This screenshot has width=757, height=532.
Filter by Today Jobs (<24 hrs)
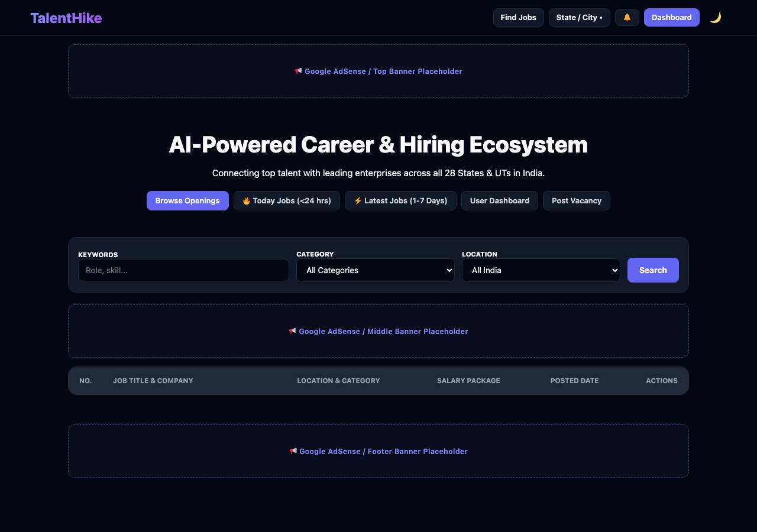click(x=287, y=200)
